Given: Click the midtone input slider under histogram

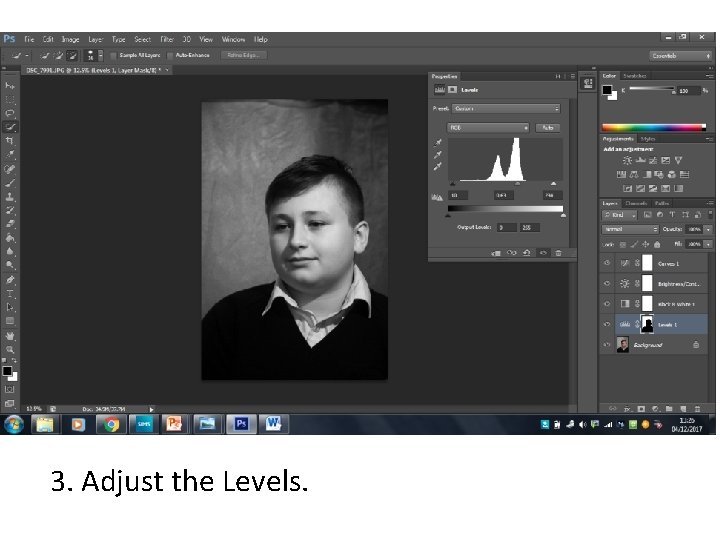Looking at the screenshot, I should (x=517, y=184).
